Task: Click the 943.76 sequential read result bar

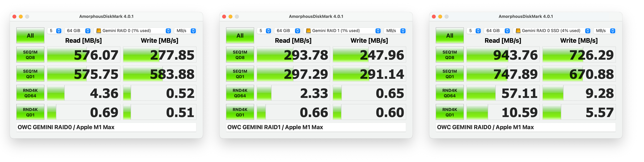Action: click(x=502, y=55)
